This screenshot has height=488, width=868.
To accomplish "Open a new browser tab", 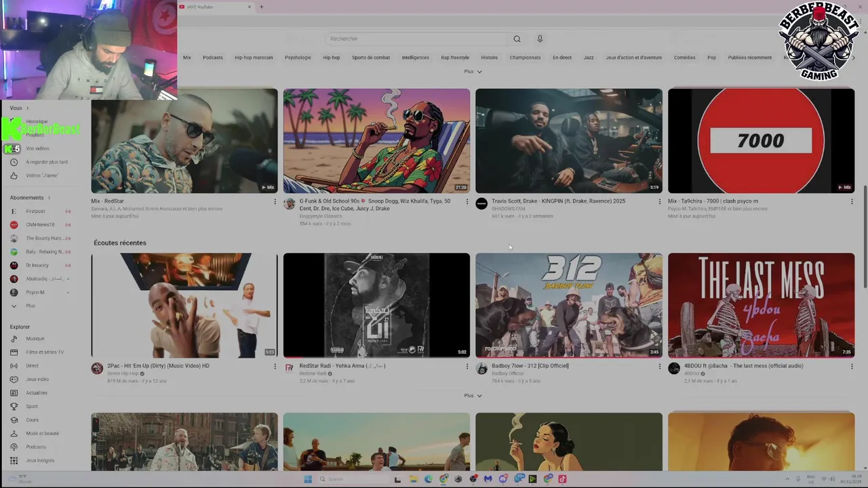I will tap(261, 7).
